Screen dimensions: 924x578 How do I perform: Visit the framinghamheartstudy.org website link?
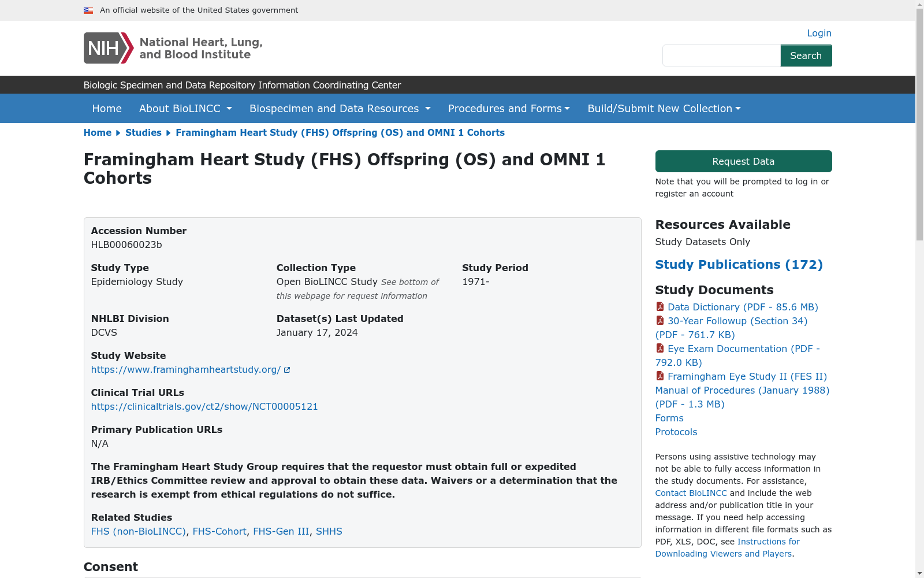(186, 369)
